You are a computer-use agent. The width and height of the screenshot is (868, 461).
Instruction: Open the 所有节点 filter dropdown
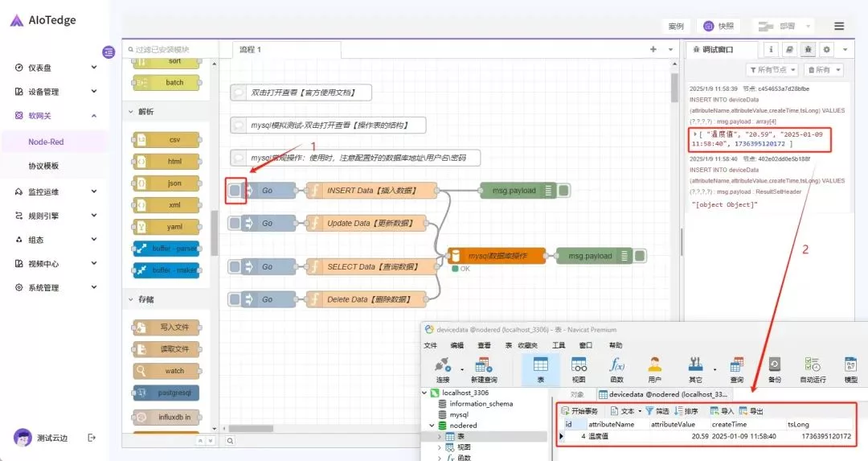tap(772, 70)
